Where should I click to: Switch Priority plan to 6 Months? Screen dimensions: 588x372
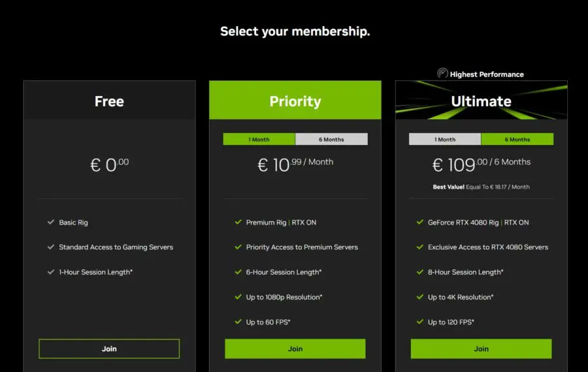pos(331,139)
